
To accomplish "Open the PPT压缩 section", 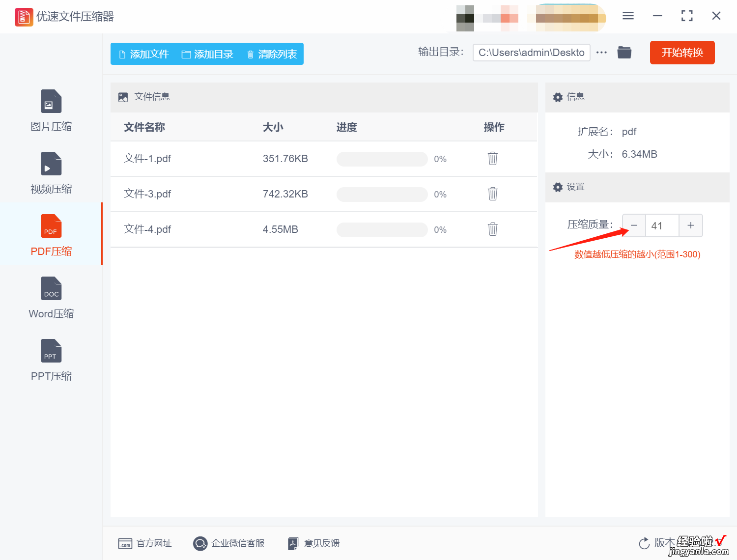I will click(x=51, y=361).
